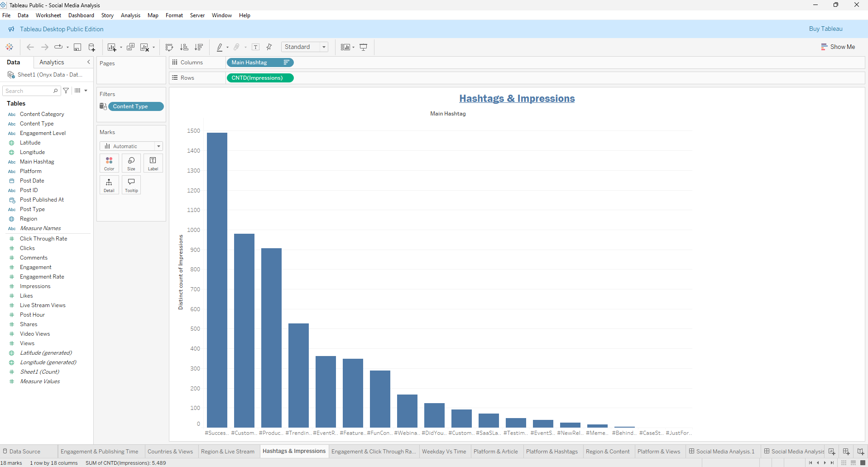Viewport: 868px width, 467px height.
Task: Click the Clear Sheet icon
Action: (x=144, y=47)
